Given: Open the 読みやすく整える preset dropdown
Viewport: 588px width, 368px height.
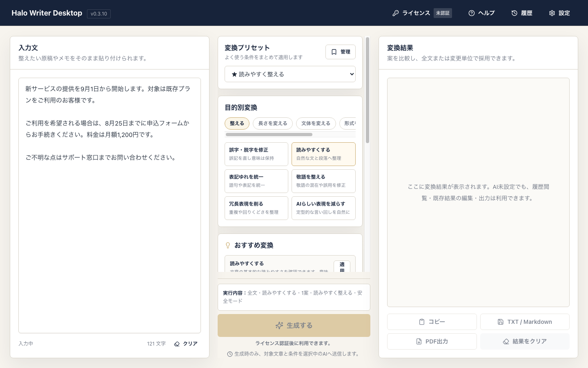Looking at the screenshot, I should [x=290, y=74].
